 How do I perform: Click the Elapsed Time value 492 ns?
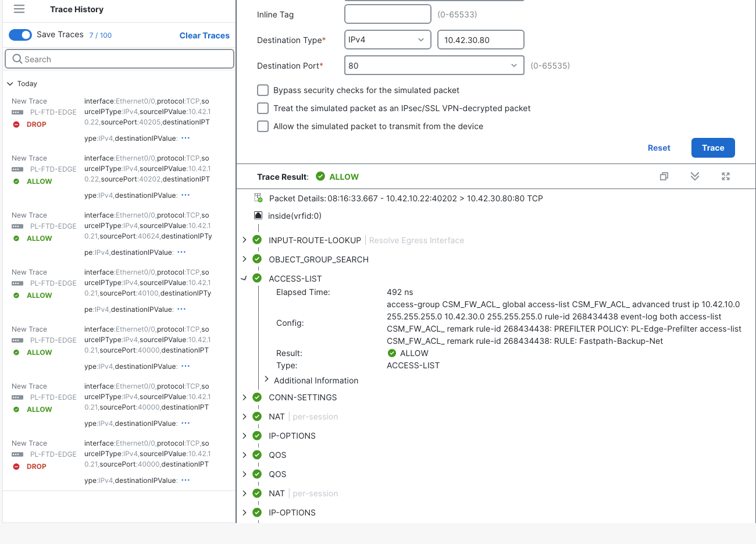[x=400, y=292]
